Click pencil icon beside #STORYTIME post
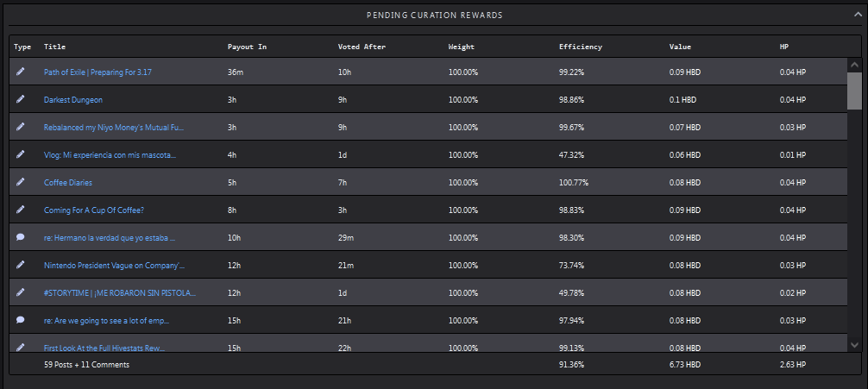868x389 pixels. click(x=21, y=292)
